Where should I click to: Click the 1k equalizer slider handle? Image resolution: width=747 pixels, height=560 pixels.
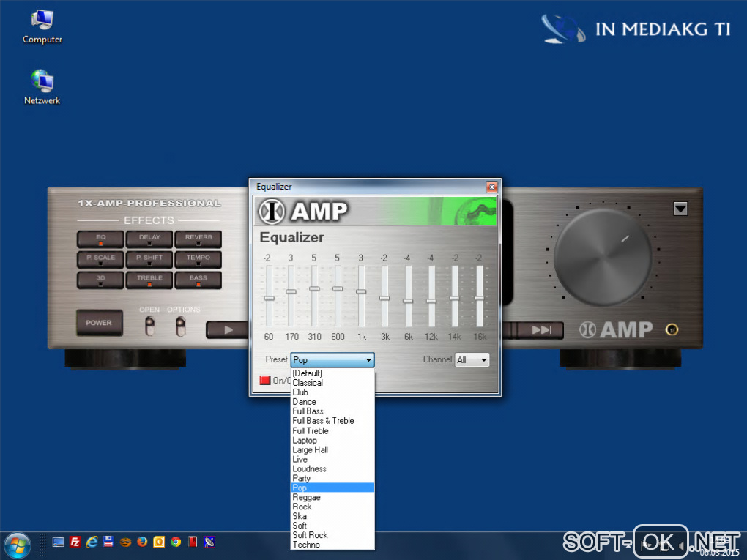(361, 291)
